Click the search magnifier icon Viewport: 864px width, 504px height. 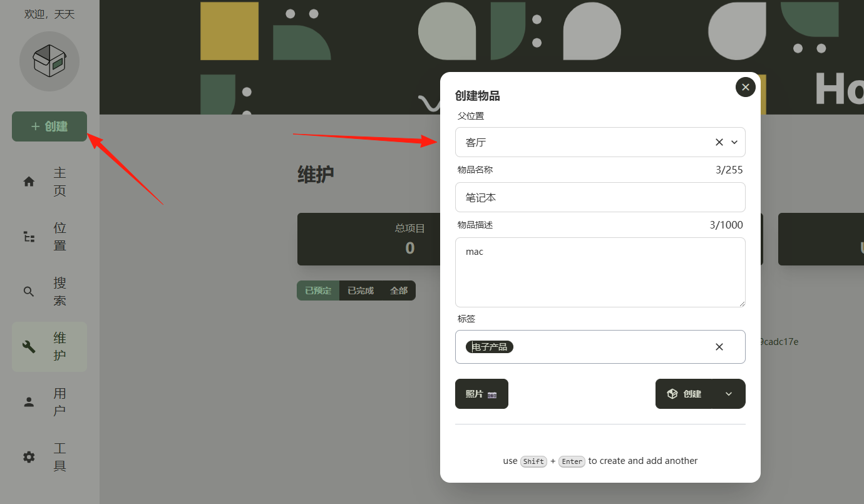[29, 292]
